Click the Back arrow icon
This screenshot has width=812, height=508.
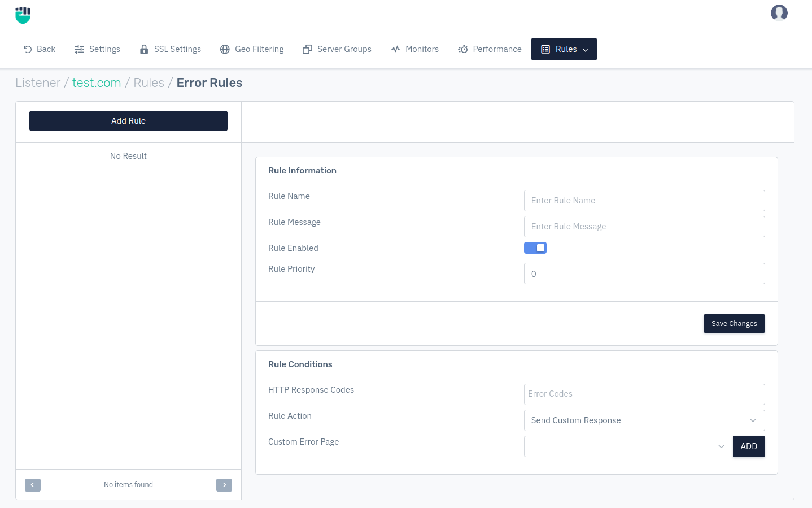coord(28,49)
